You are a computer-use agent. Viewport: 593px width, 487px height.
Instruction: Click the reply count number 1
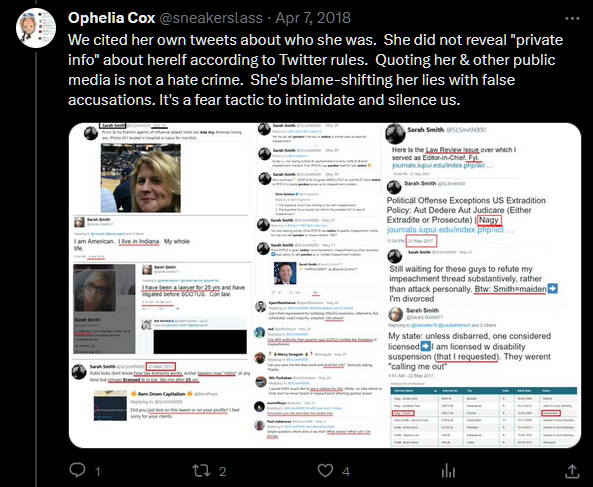[x=98, y=471]
